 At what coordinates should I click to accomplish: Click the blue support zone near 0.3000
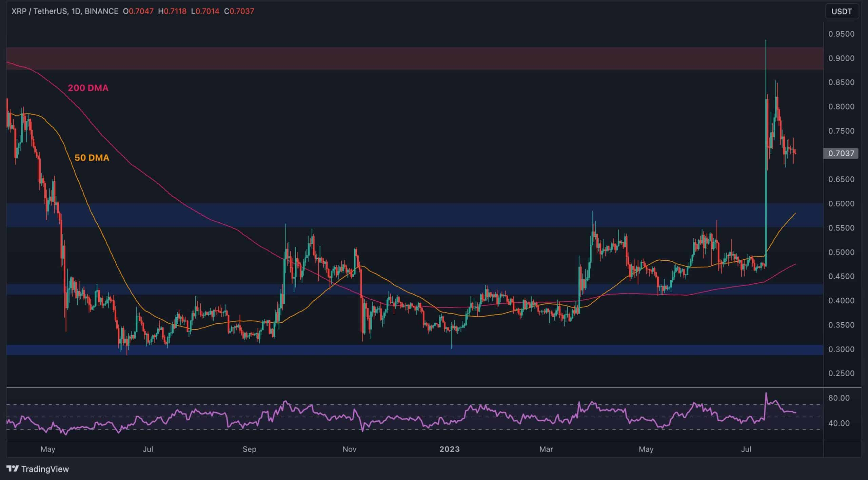click(x=415, y=350)
